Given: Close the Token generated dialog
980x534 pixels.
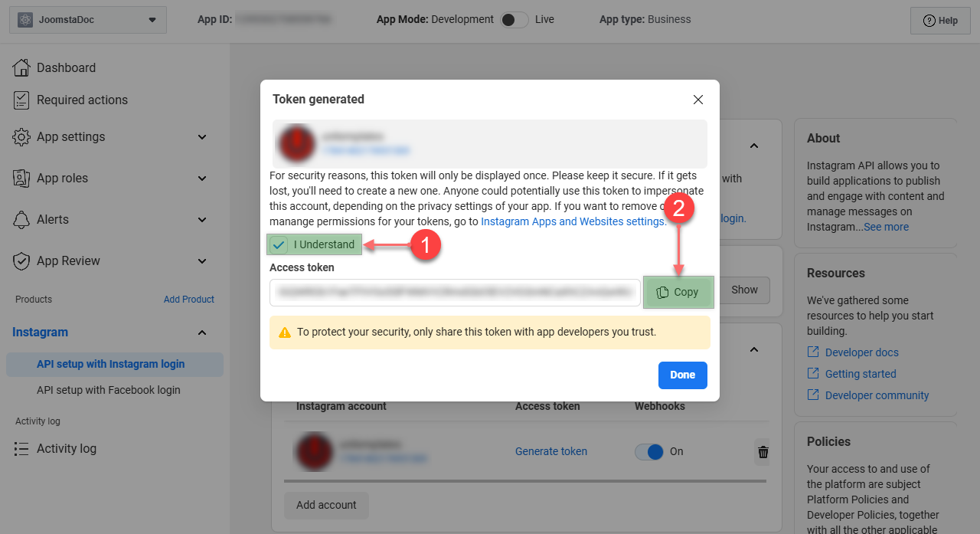Looking at the screenshot, I should 698,100.
